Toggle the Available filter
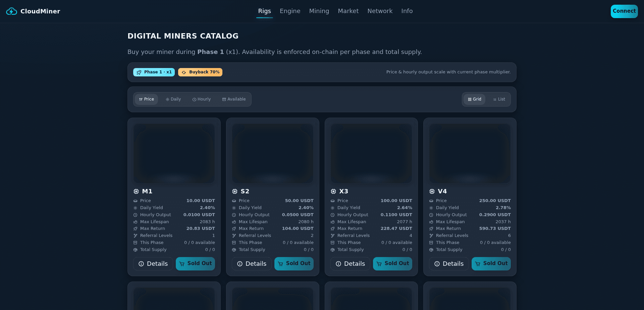The height and width of the screenshot is (310, 644). (234, 99)
